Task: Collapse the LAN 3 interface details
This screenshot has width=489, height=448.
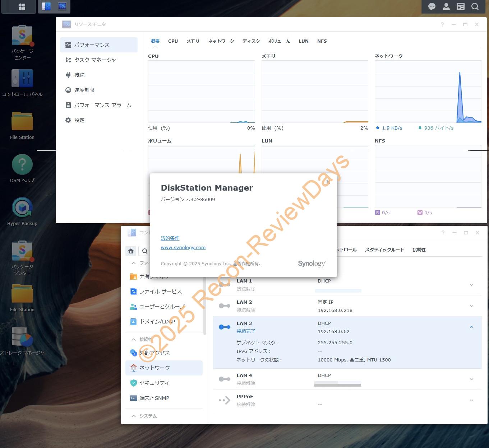Action: coord(471,327)
